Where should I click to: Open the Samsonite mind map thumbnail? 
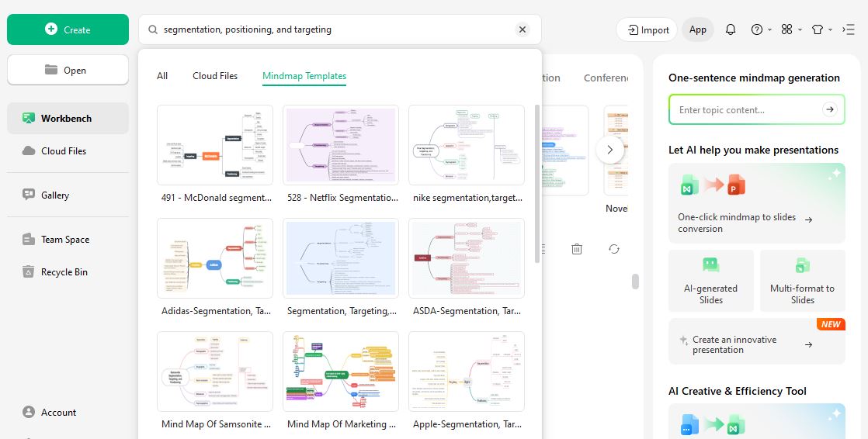click(215, 372)
